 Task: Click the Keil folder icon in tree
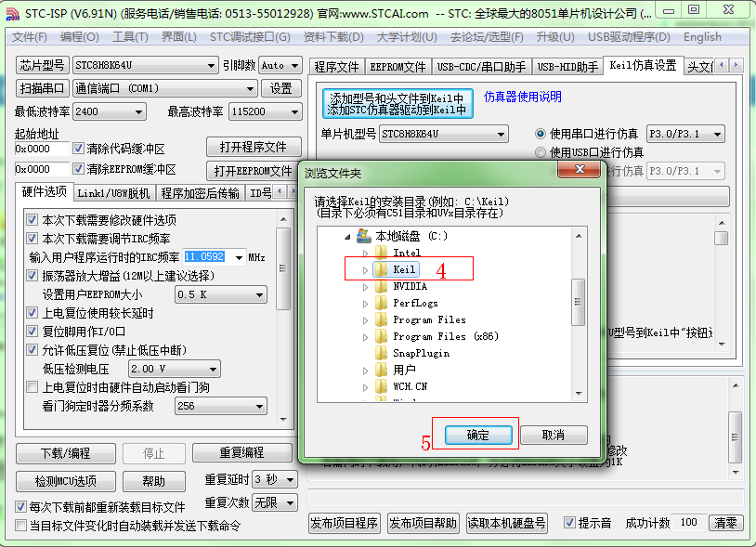tap(381, 269)
